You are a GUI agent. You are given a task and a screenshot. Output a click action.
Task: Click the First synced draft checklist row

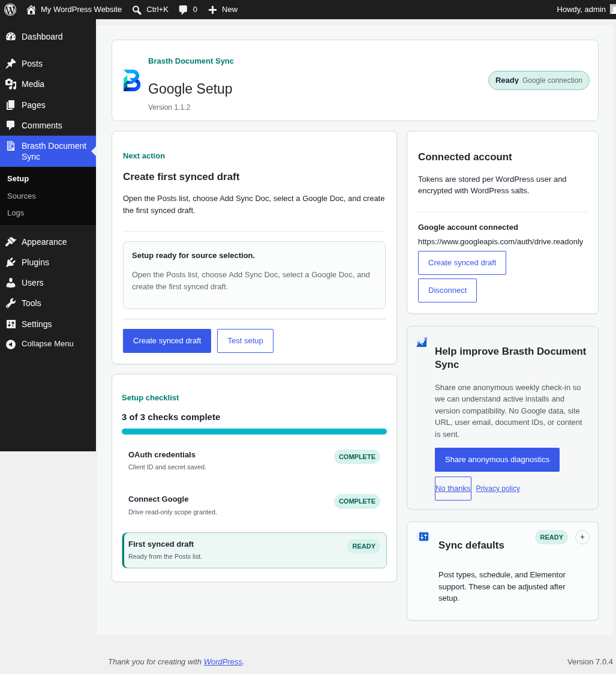click(254, 550)
